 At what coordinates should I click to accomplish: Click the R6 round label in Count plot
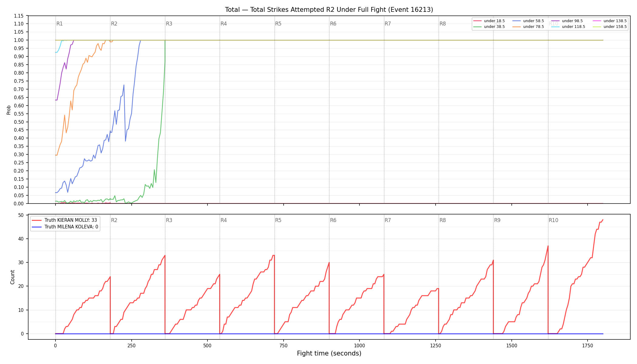[333, 220]
